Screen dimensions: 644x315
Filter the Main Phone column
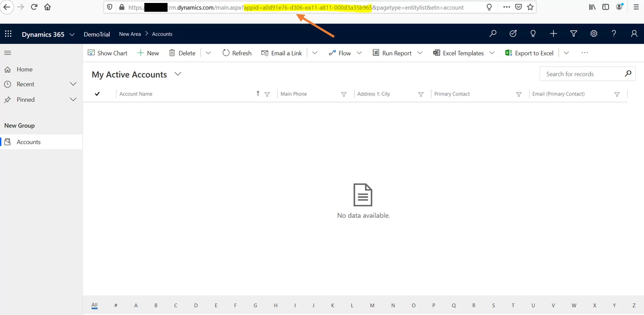pyautogui.click(x=344, y=94)
